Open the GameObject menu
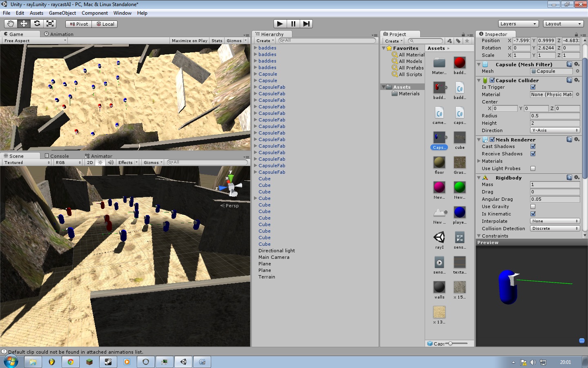Image resolution: width=588 pixels, height=368 pixels. 62,13
